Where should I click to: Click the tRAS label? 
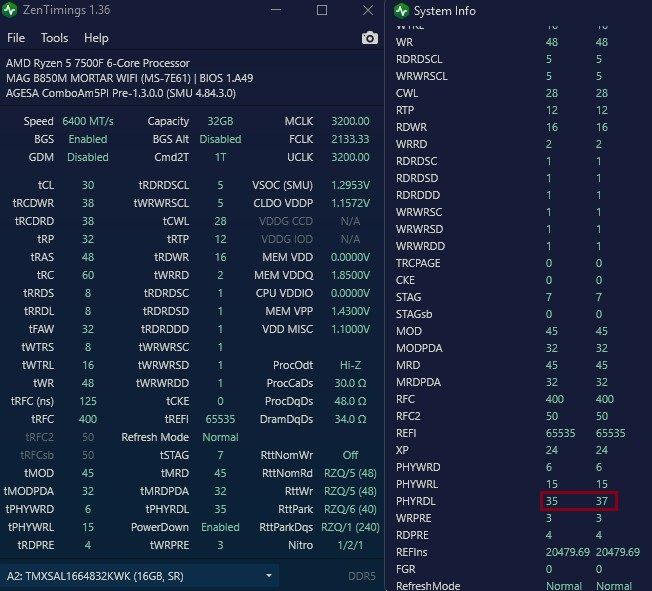click(x=42, y=257)
